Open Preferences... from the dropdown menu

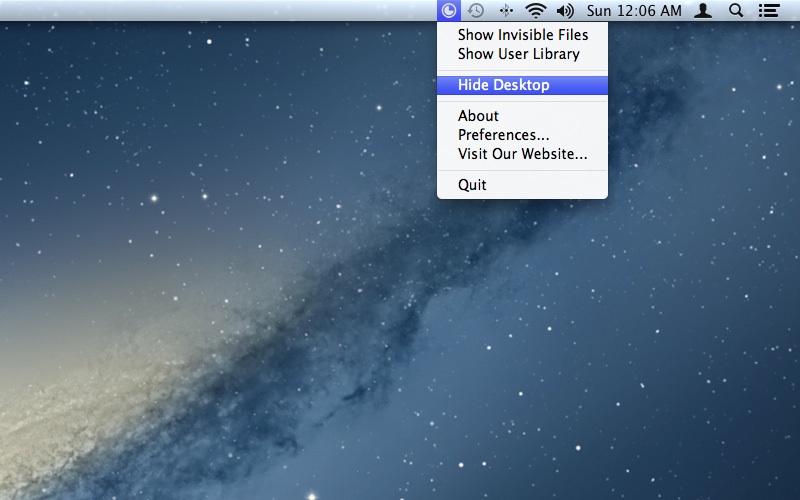503,135
